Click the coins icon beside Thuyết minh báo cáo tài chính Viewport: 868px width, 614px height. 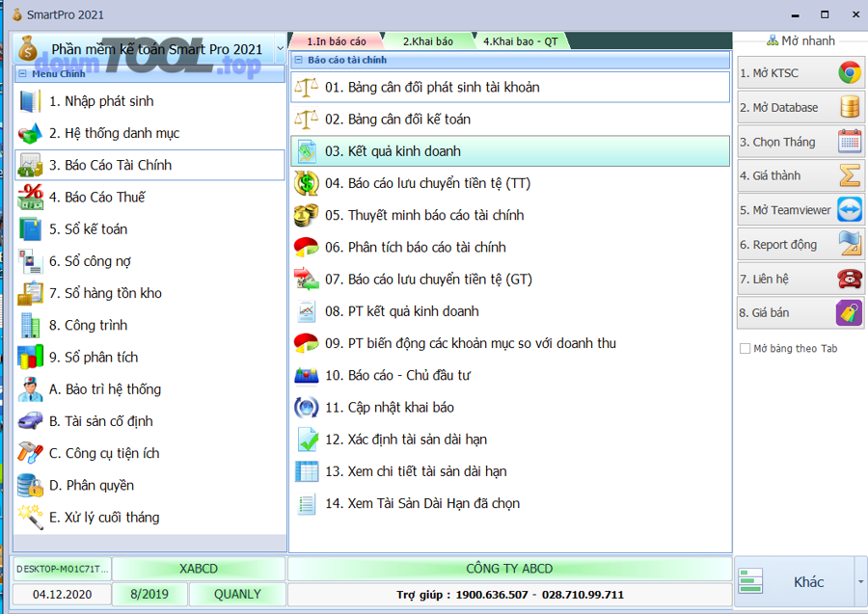306,215
